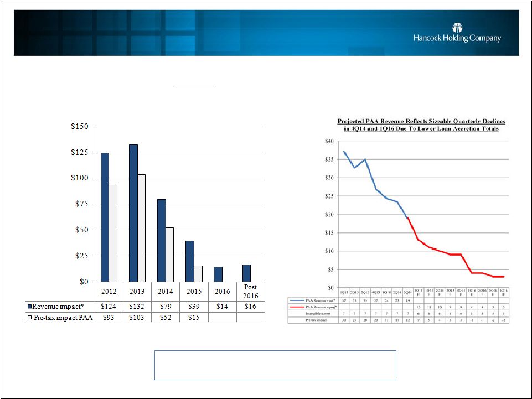Screen dimensions: 532x399
Task: Click the Post 2016 revenue bar
Action: point(246,273)
